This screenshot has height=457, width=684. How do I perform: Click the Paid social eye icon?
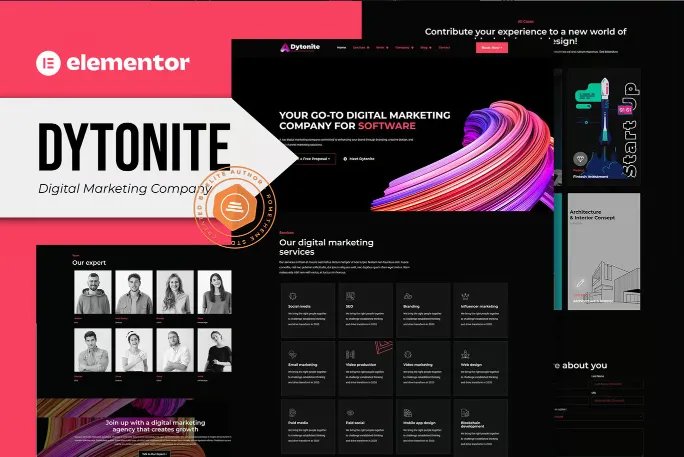(349, 411)
